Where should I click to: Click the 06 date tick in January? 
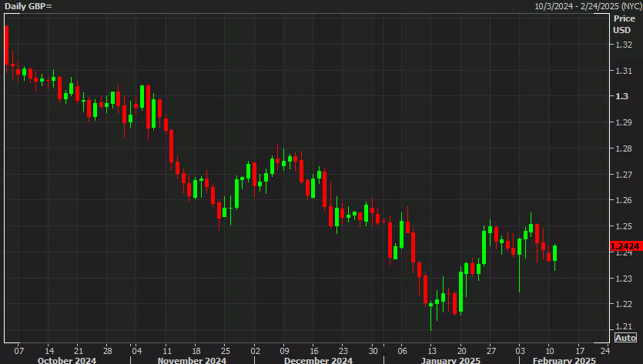[402, 351]
